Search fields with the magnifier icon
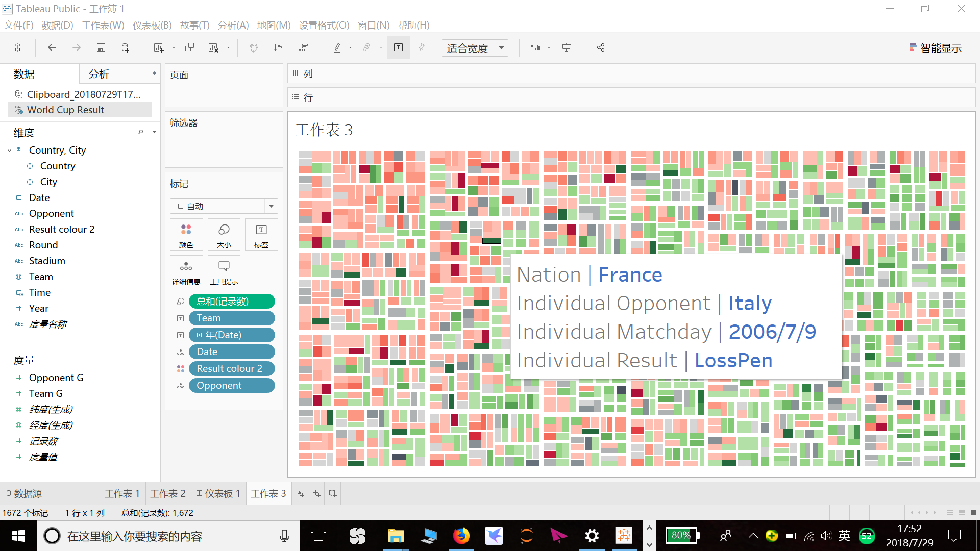980x551 pixels. tap(141, 132)
